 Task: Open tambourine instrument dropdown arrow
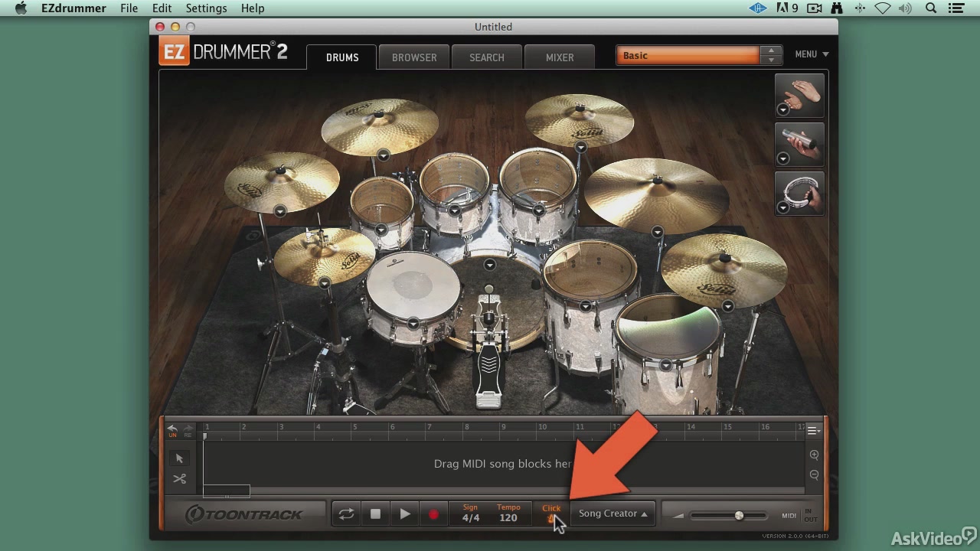[783, 207]
